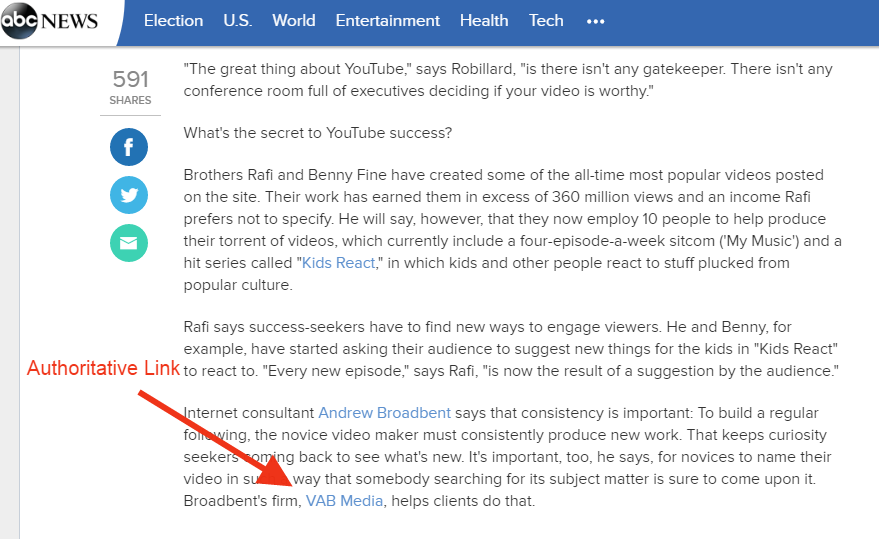The height and width of the screenshot is (539, 879).
Task: Open the more sections ellipsis menu
Action: click(x=595, y=21)
